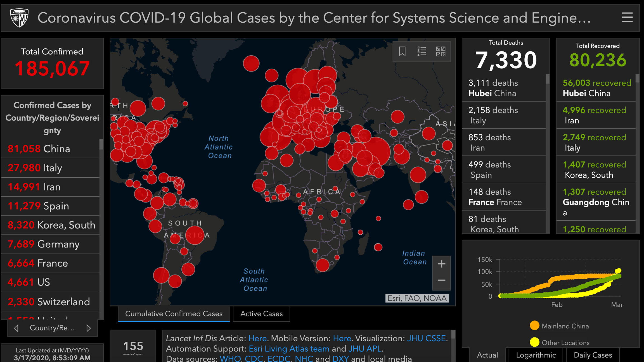Click the 148 deaths France entry

coord(504,197)
